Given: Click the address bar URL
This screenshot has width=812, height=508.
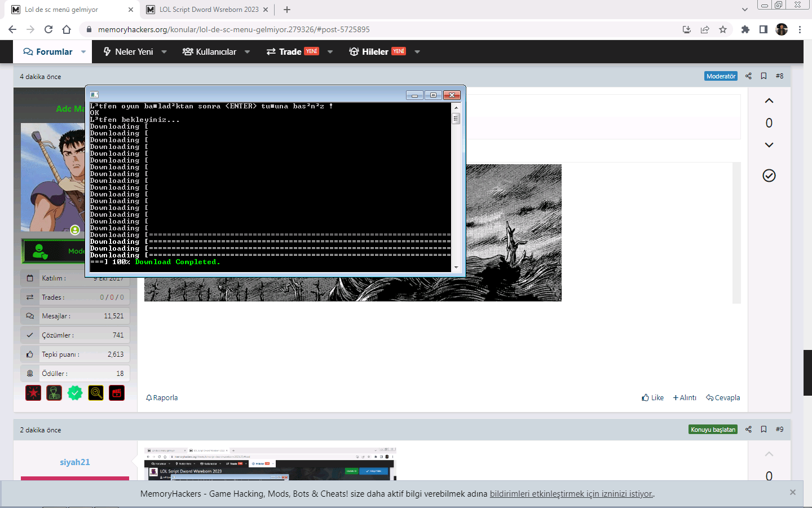Looking at the screenshot, I should point(234,29).
